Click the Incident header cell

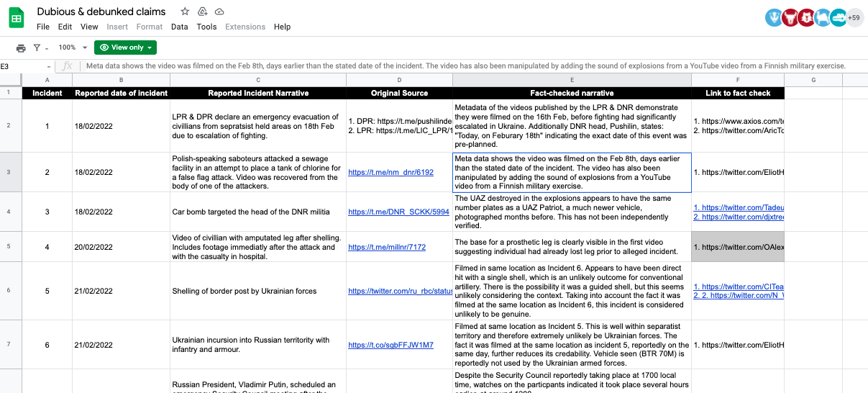coord(47,93)
